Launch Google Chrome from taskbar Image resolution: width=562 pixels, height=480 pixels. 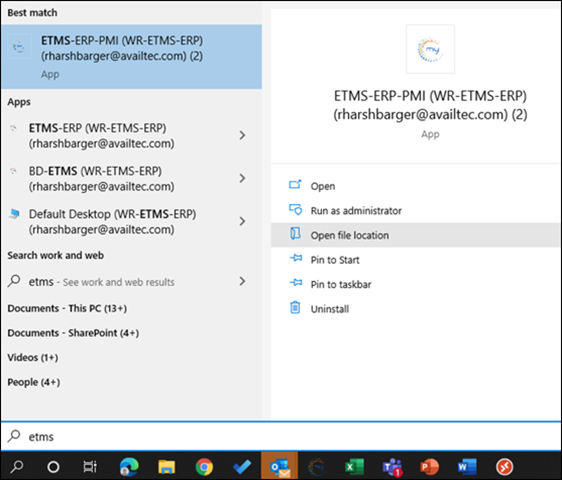[x=204, y=467]
